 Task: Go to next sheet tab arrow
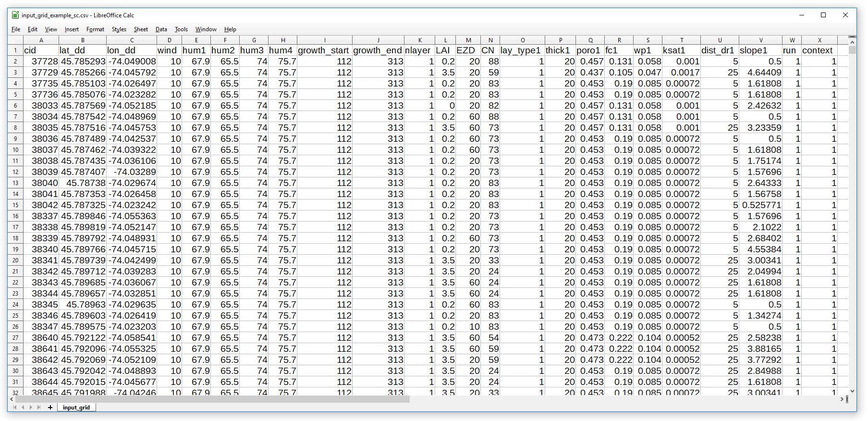[31, 408]
